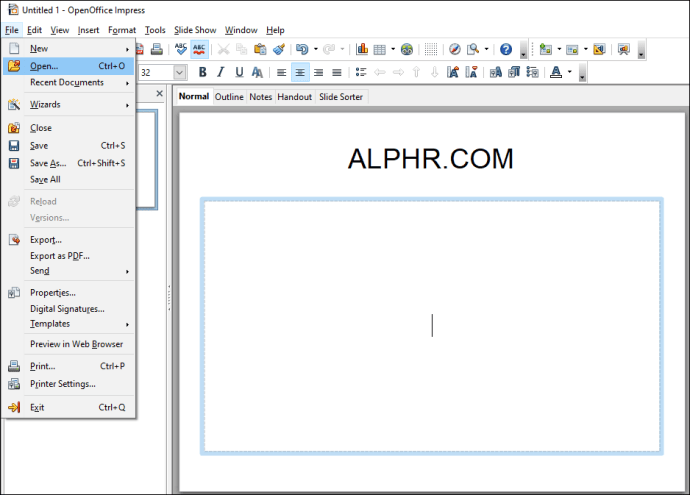The height and width of the screenshot is (495, 690).
Task: Choose Export as PDF... entry
Action: point(68,256)
